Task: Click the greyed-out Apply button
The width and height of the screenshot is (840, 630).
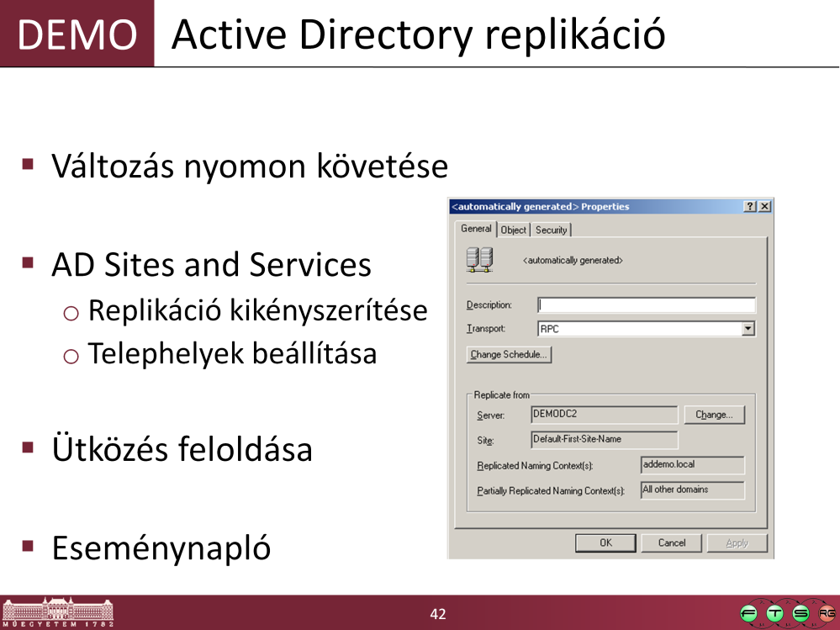Action: tap(737, 543)
